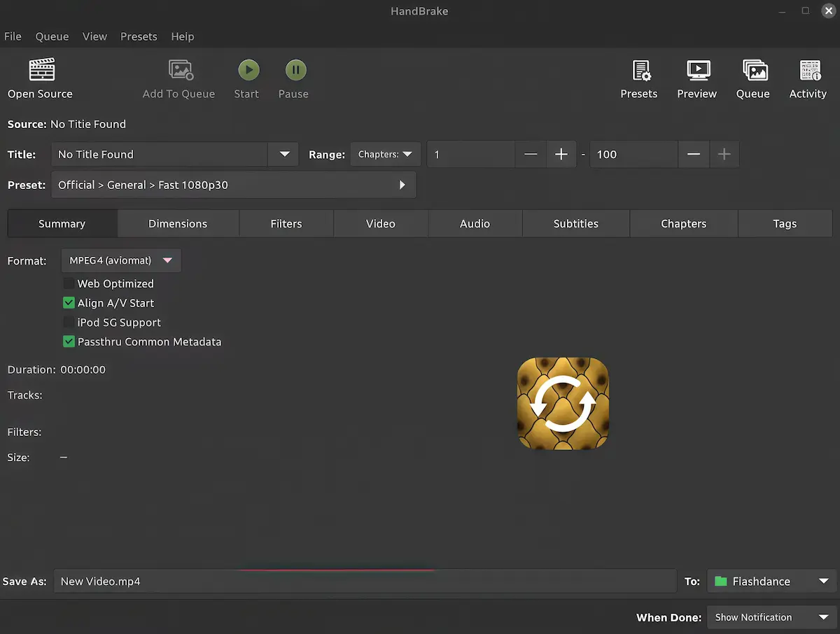Open the Presets panel icon

tap(639, 77)
